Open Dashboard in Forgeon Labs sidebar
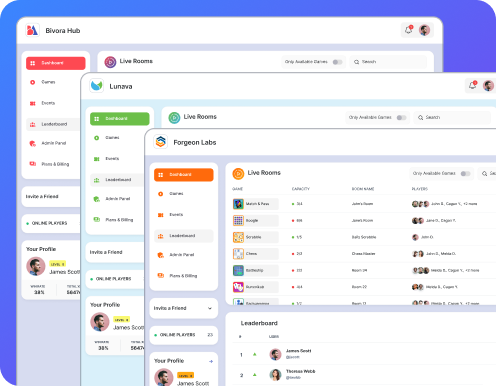 point(184,175)
